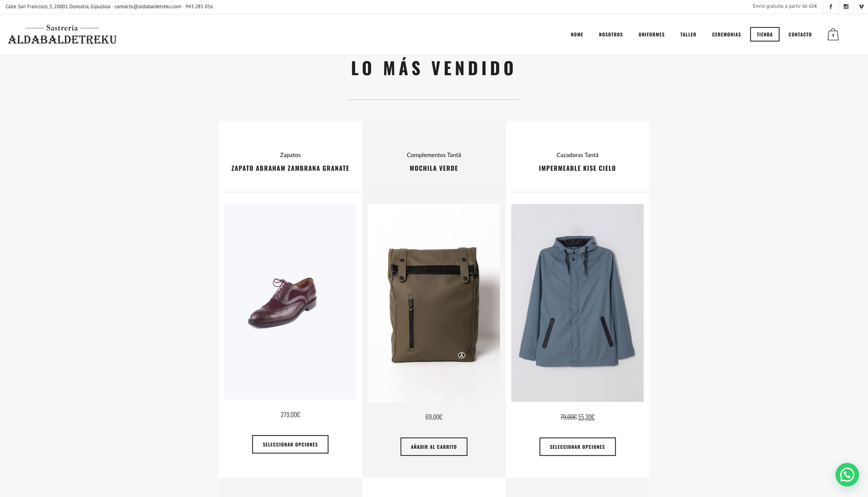868x497 pixels.
Task: Open the Ceremonias menu item
Action: [726, 34]
